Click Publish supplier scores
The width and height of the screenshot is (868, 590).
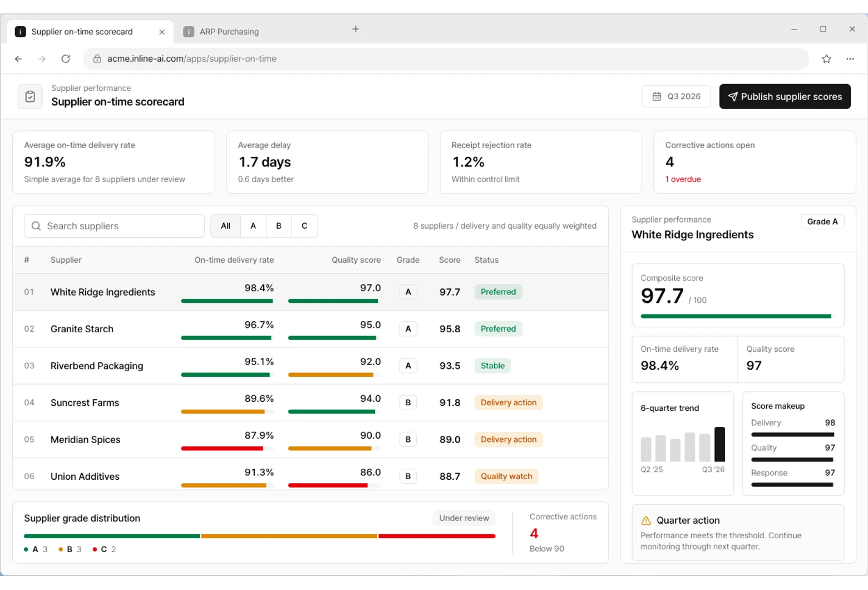coord(785,96)
